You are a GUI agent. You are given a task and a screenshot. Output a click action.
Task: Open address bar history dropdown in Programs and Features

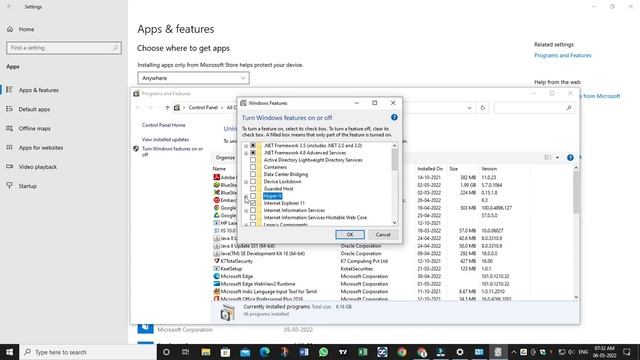469,108
